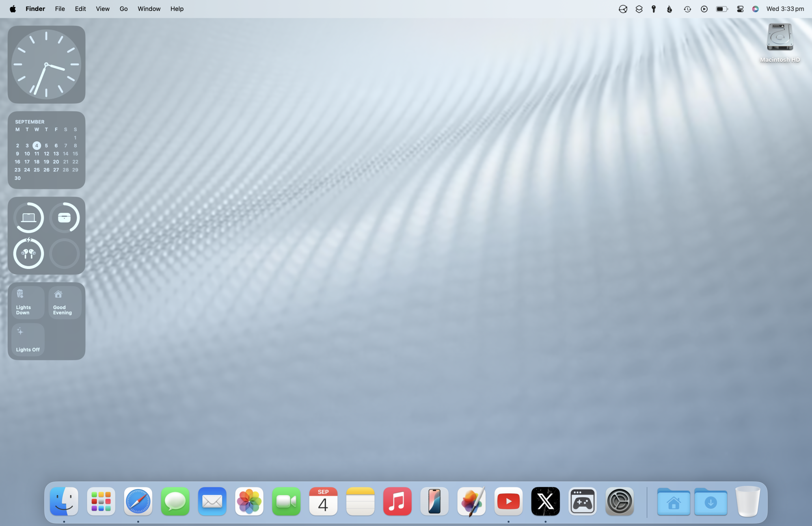Screen dimensions: 812x526
Task: Launch the Photos app
Action: [249, 501]
